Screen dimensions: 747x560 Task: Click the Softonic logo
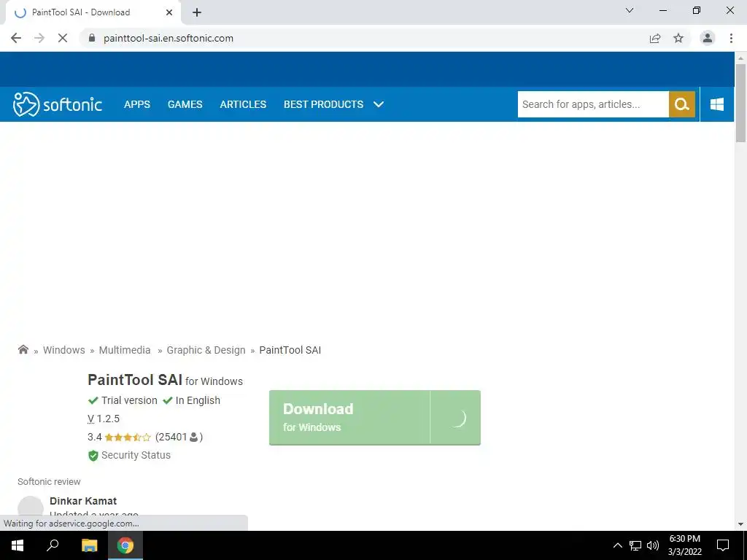pyautogui.click(x=58, y=104)
